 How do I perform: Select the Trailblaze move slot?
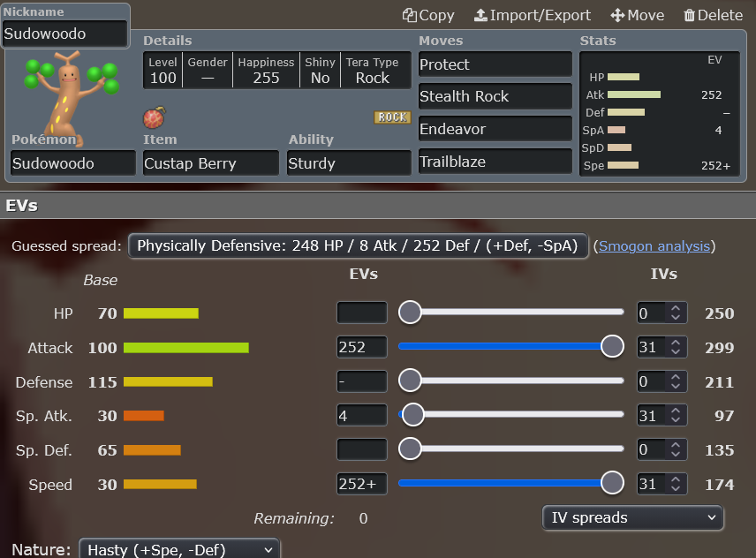coord(495,162)
